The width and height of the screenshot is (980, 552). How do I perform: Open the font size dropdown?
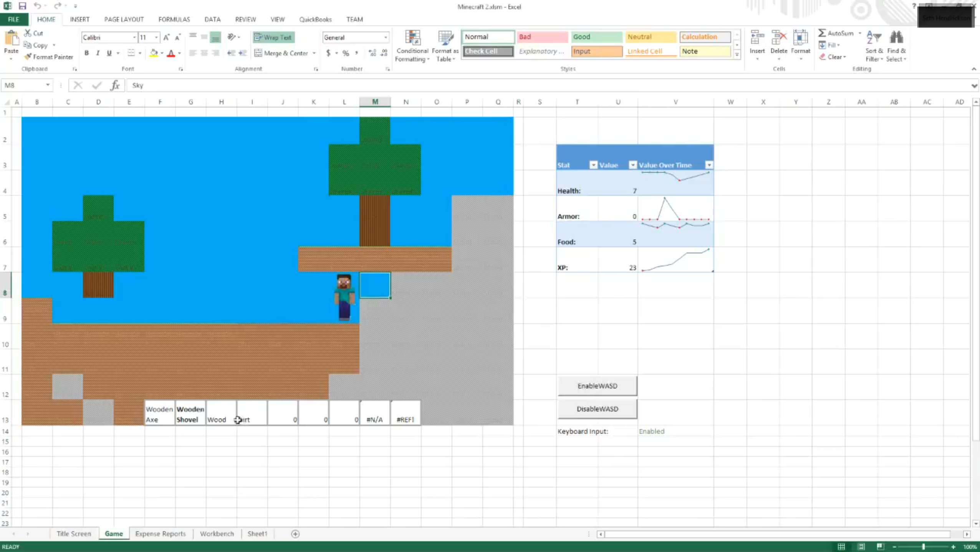click(x=156, y=37)
